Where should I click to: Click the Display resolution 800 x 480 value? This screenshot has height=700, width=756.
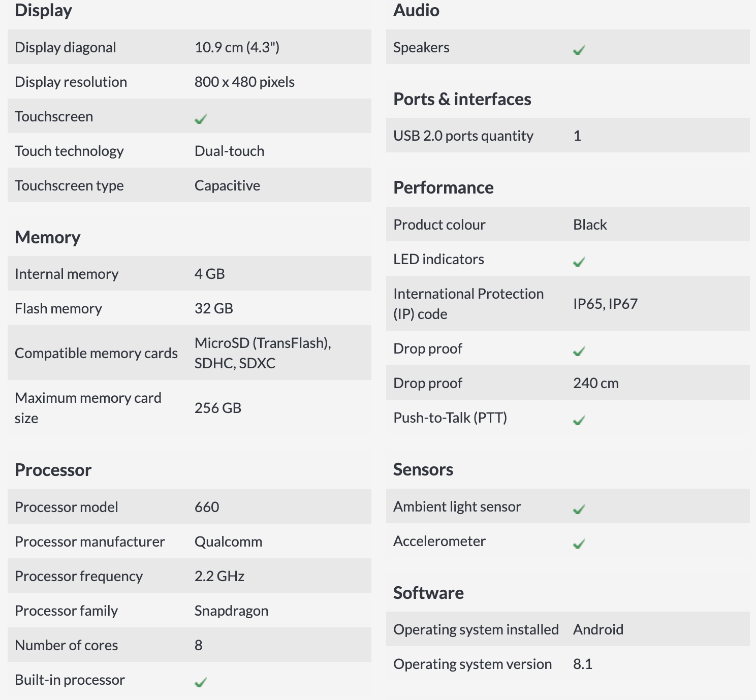point(244,82)
